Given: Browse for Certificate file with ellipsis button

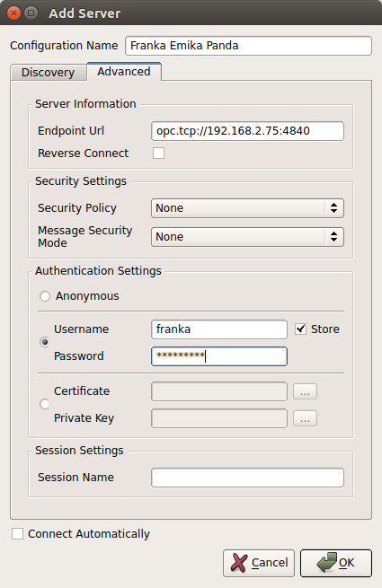Looking at the screenshot, I should (x=305, y=391).
